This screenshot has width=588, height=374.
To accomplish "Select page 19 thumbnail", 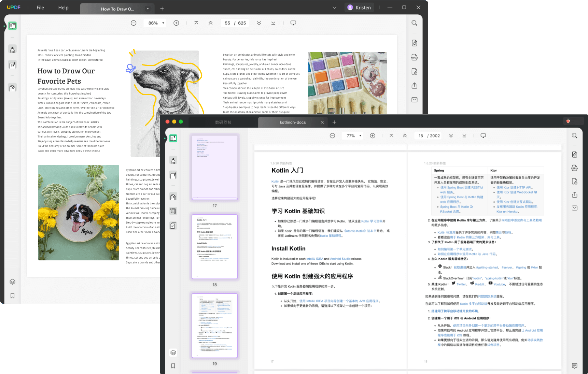I will (214, 326).
